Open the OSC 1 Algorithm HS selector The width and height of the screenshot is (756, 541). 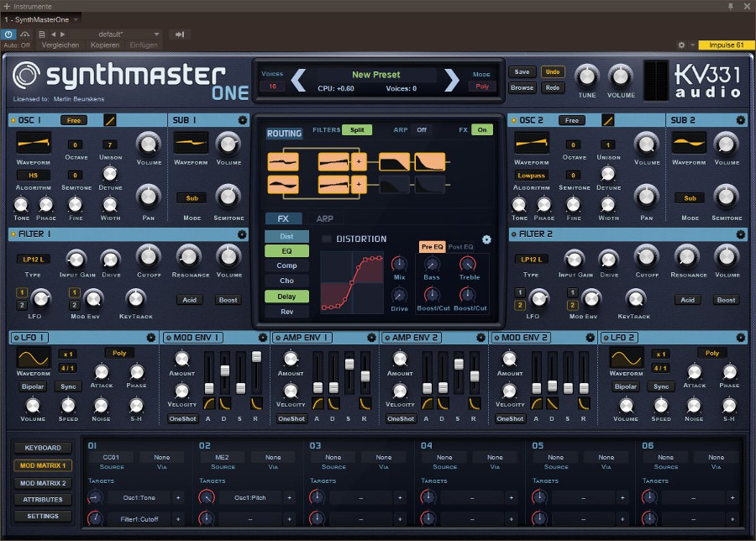click(x=34, y=175)
